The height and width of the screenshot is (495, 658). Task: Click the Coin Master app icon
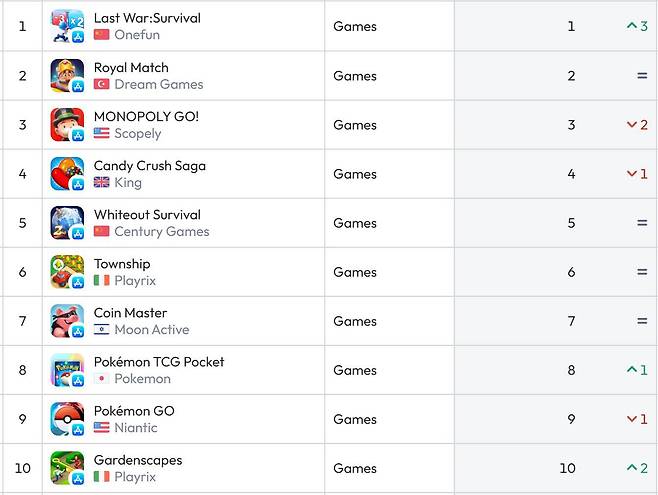click(67, 321)
